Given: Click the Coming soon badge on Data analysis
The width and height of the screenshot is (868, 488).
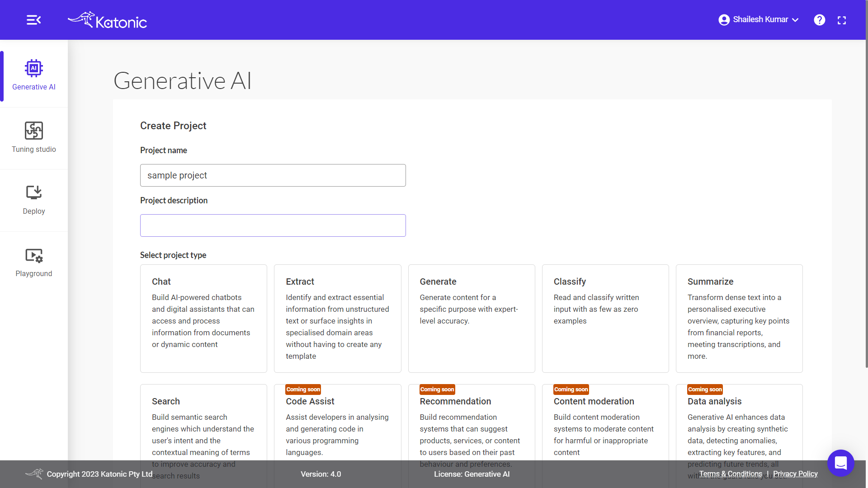Looking at the screenshot, I should (x=705, y=389).
